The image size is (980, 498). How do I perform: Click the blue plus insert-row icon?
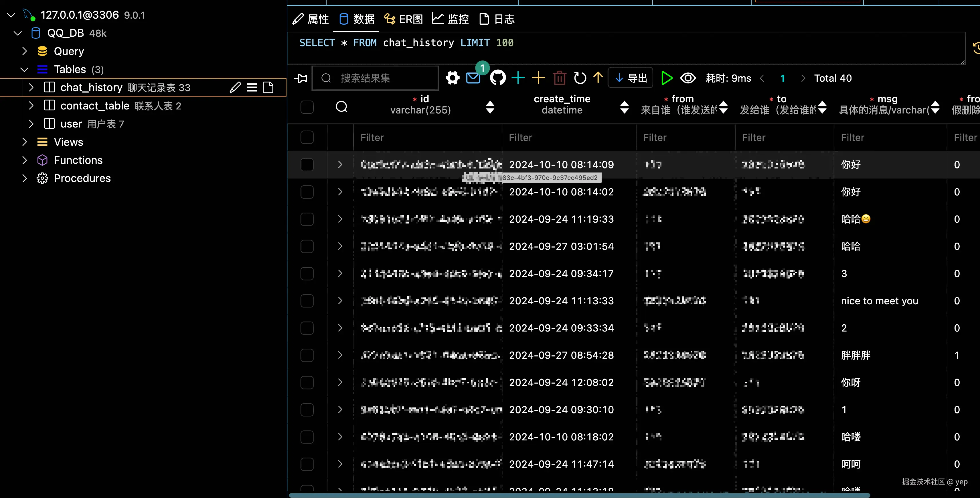(518, 78)
